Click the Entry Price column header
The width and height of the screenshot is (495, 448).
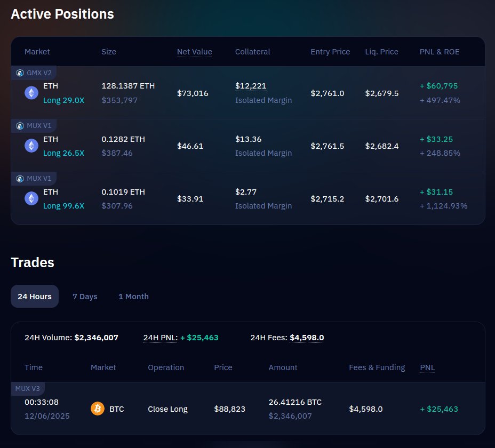click(330, 52)
